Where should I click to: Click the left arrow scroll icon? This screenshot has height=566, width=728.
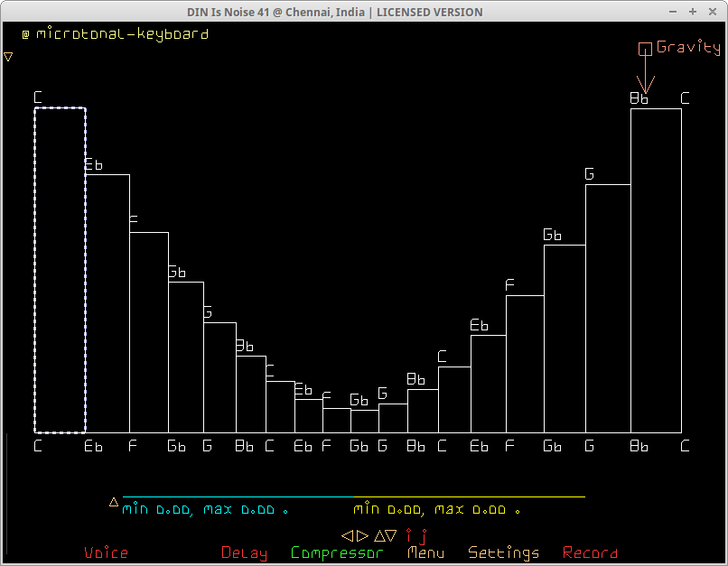point(347,535)
